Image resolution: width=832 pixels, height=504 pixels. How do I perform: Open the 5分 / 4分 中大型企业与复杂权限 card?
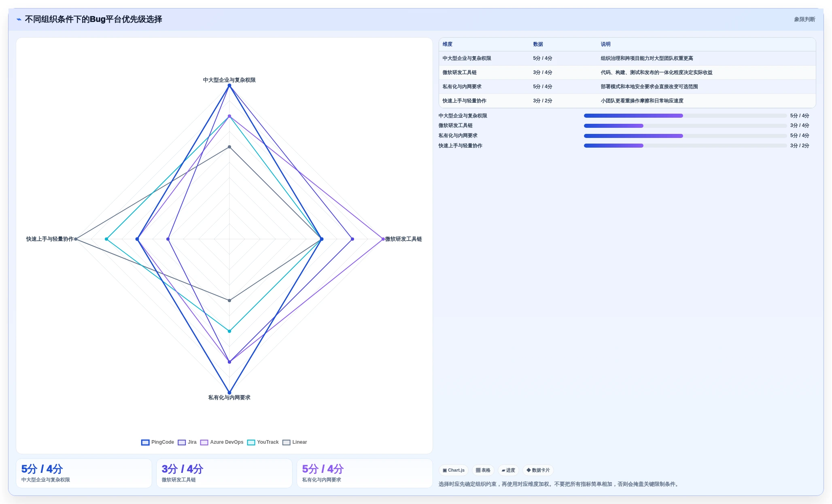[84, 473]
